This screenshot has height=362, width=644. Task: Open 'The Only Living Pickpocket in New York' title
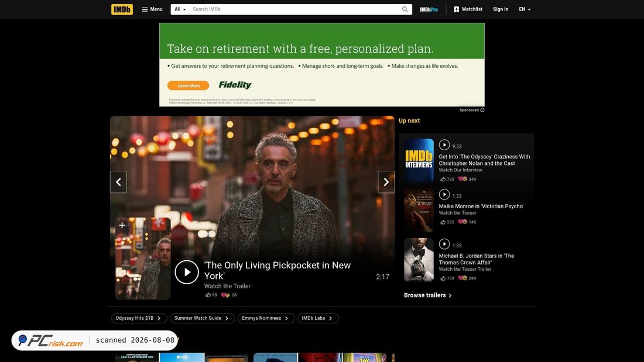click(278, 270)
